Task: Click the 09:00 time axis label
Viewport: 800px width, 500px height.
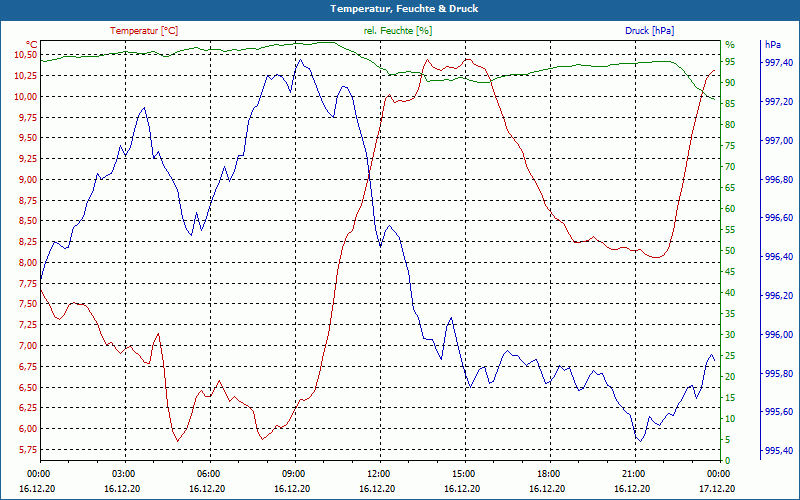Action: tap(292, 473)
